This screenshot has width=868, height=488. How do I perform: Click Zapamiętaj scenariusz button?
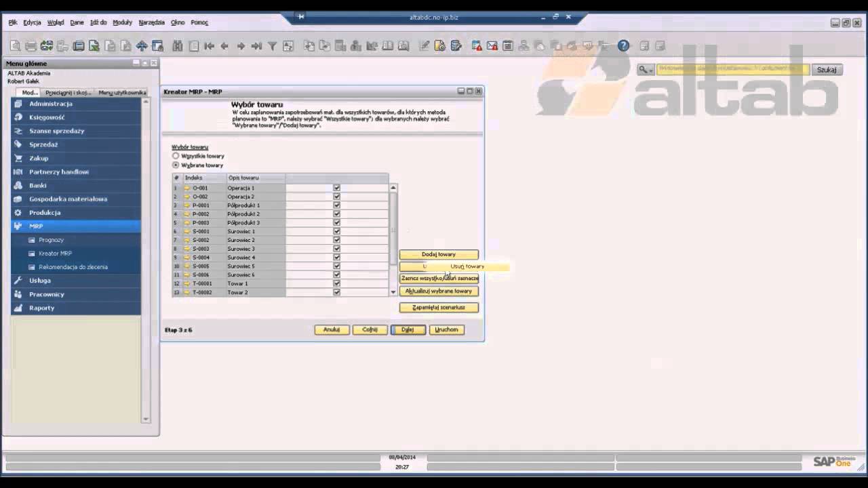click(x=439, y=307)
